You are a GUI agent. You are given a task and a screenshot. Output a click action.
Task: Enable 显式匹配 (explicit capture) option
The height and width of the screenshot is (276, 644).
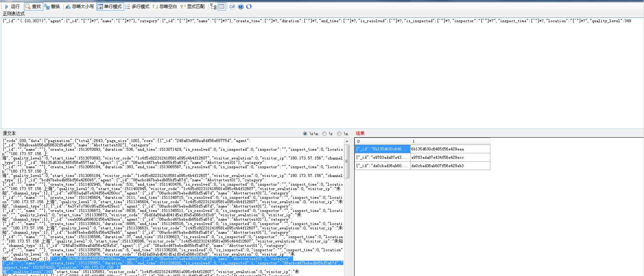coord(193,7)
